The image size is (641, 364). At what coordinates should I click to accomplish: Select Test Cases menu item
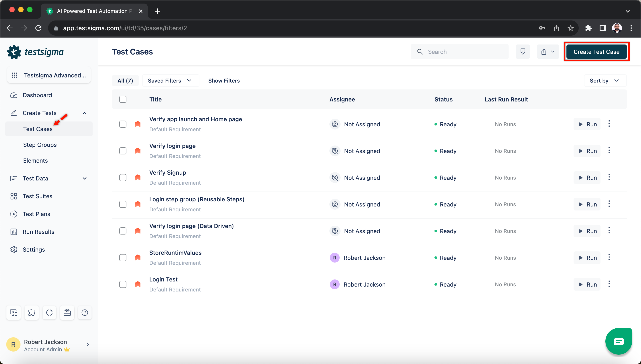[x=37, y=129]
